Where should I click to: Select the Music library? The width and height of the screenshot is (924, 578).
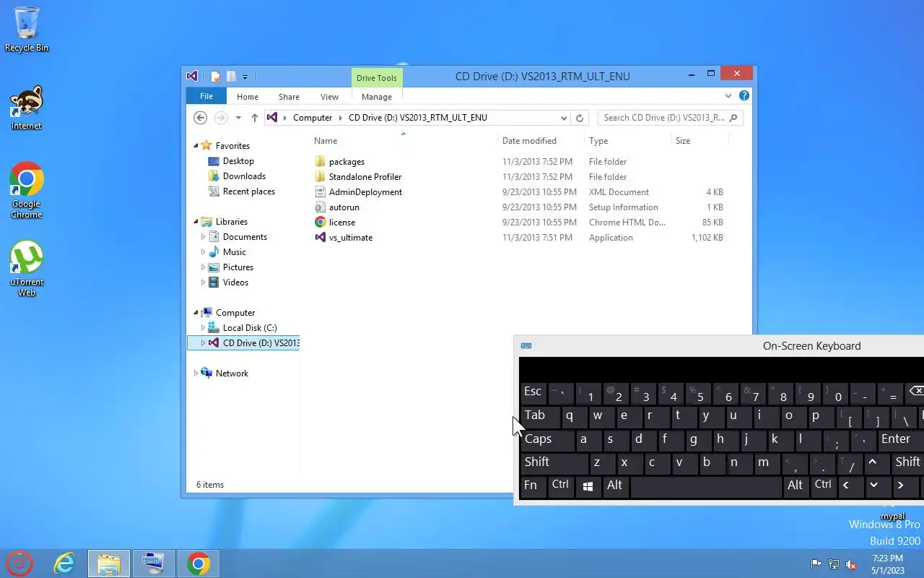pyautogui.click(x=235, y=252)
